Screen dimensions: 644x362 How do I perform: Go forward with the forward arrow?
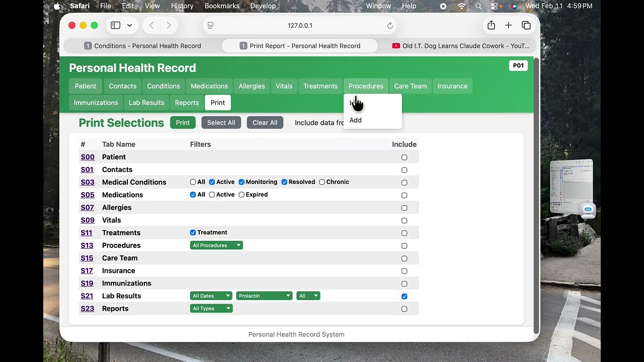coord(169,25)
